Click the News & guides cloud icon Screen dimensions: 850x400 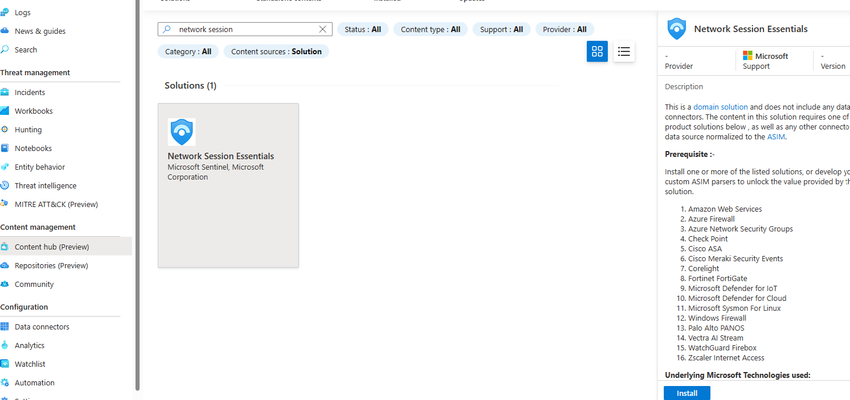click(x=4, y=31)
